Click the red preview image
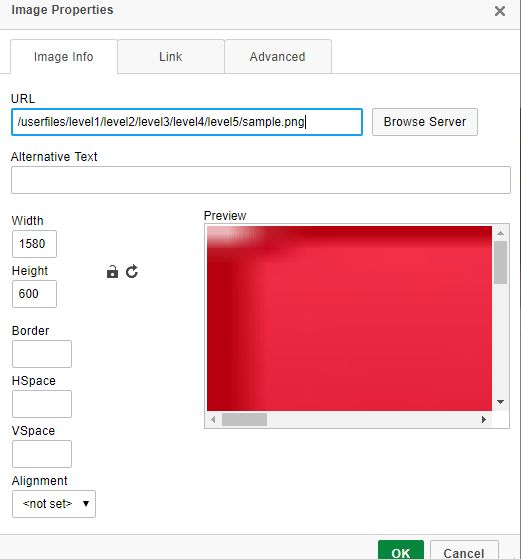521x560 pixels. point(349,318)
